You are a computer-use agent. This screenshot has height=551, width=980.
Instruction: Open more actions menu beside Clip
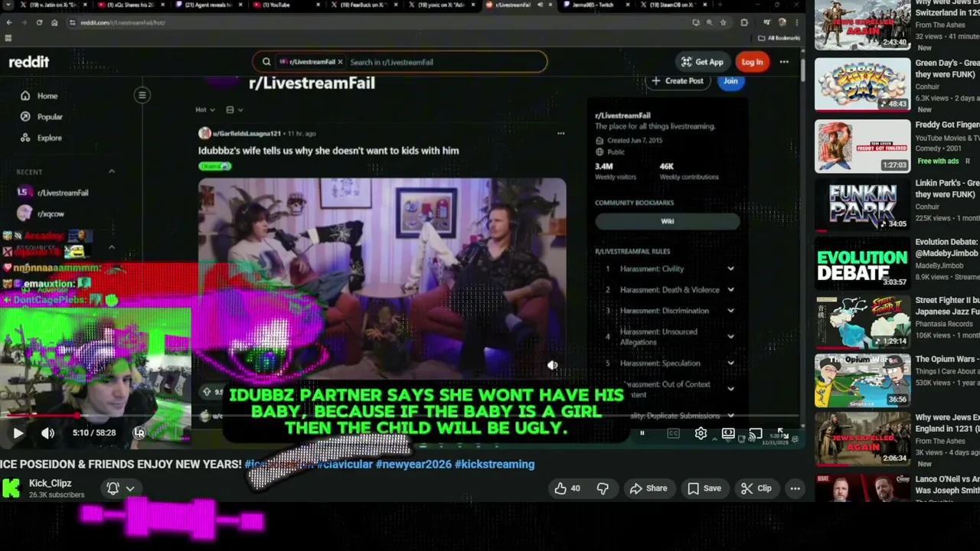pyautogui.click(x=795, y=488)
